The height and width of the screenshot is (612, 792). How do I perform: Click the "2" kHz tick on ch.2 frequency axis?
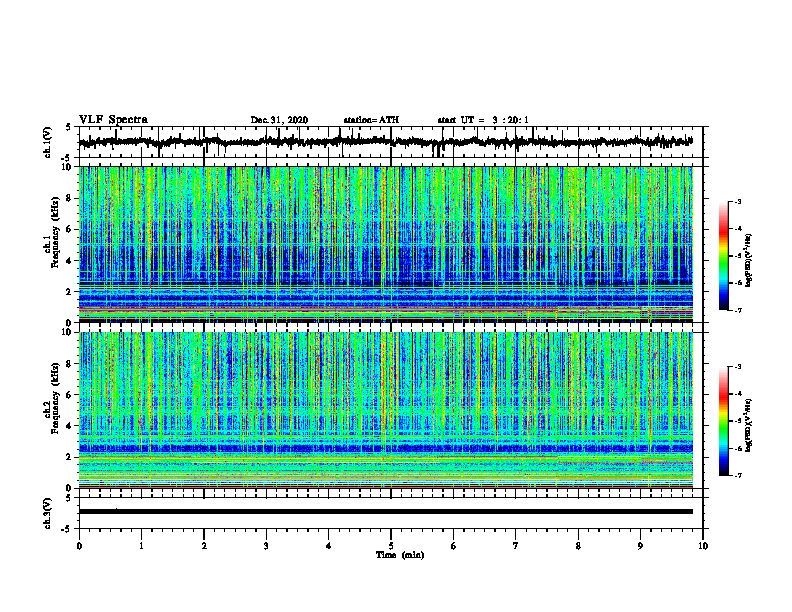click(x=71, y=457)
